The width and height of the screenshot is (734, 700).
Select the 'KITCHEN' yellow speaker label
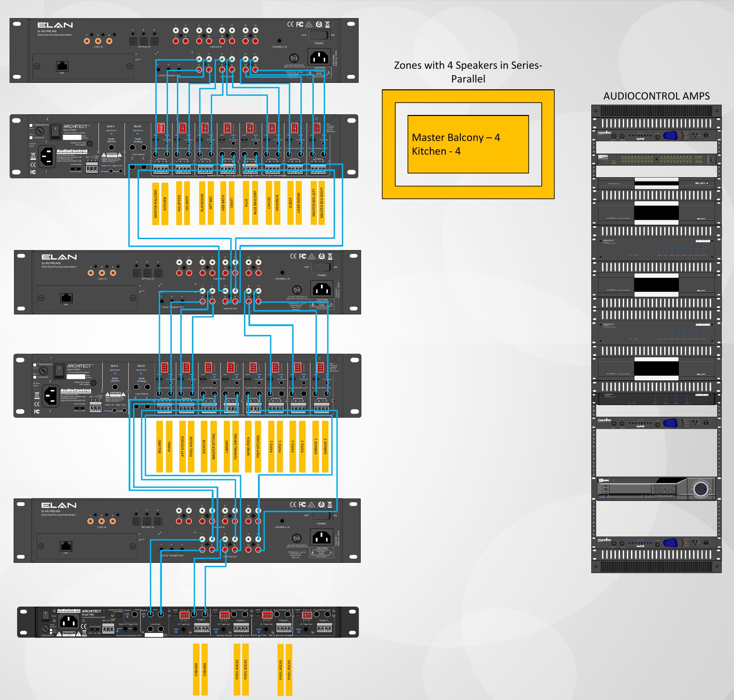coord(165,203)
